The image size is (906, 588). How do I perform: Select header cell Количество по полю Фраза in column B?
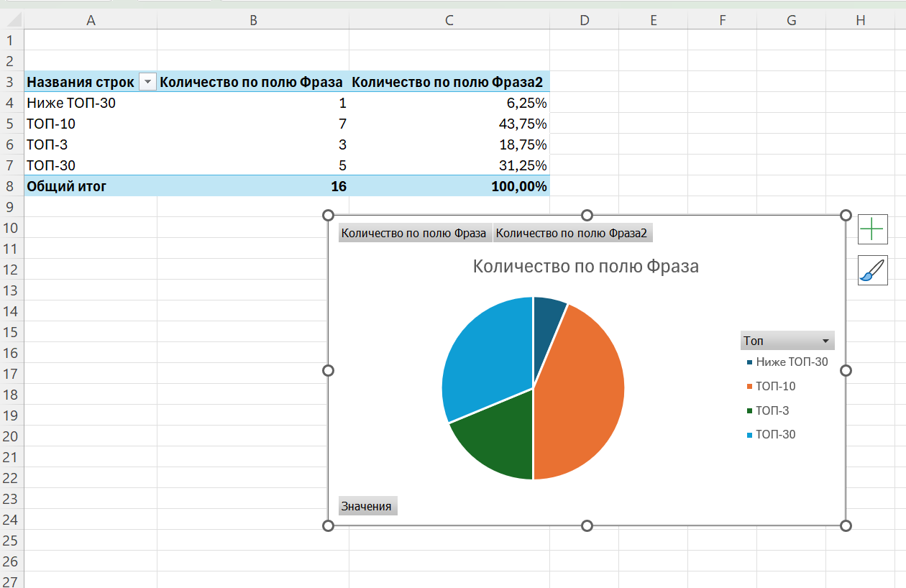(253, 82)
